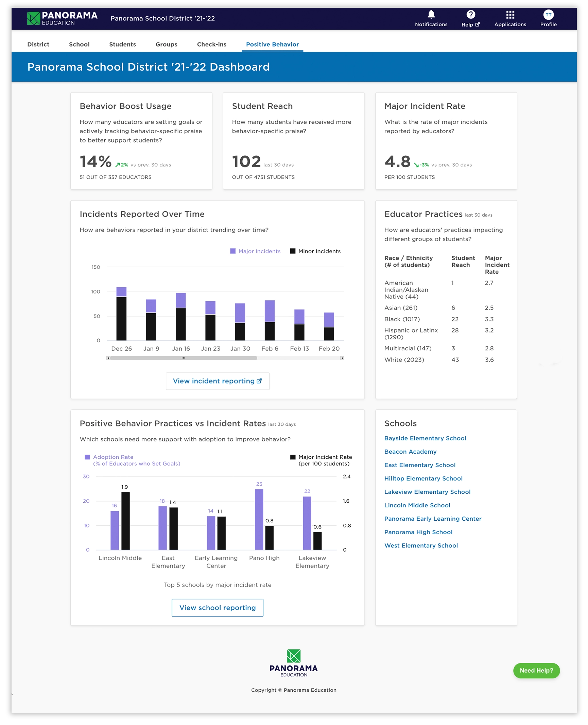Click the Panorama logo in the footer
Screen dimensions: 588x725
pos(293,663)
